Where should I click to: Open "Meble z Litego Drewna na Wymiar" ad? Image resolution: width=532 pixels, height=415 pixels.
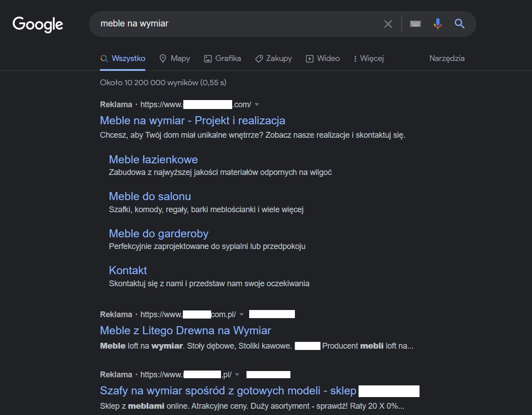186,331
